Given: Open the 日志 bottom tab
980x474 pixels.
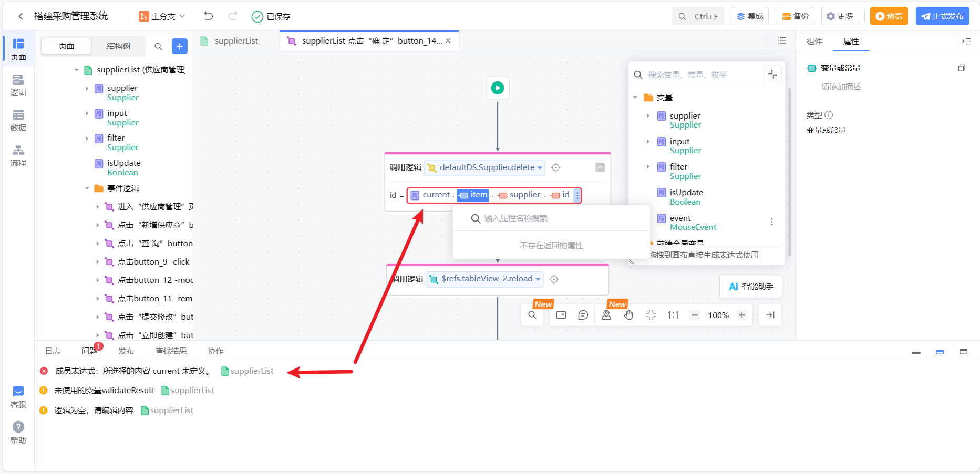Looking at the screenshot, I should pos(53,351).
